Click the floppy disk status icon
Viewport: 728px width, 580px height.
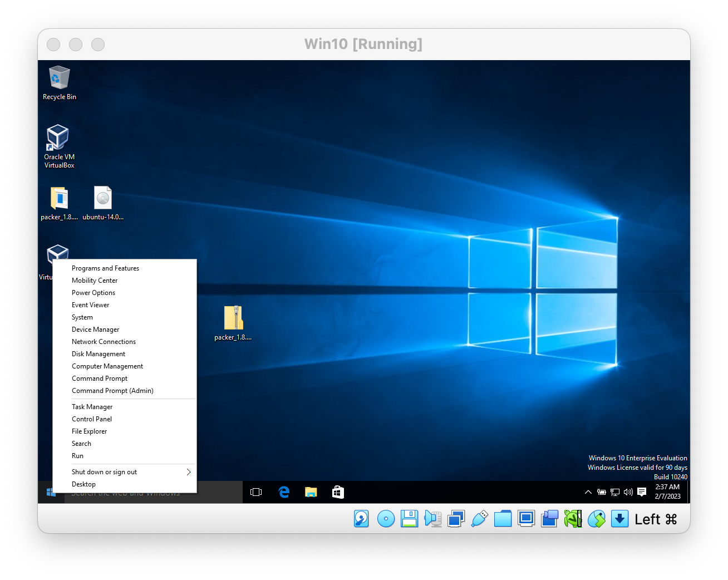point(409,519)
